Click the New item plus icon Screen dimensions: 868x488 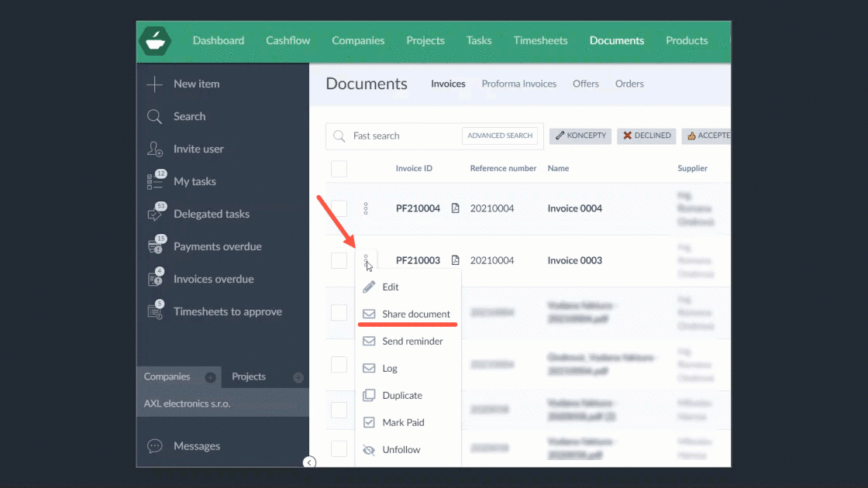tap(154, 84)
